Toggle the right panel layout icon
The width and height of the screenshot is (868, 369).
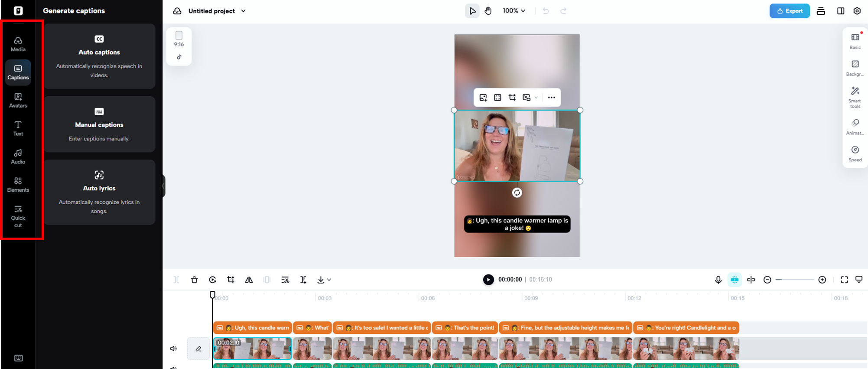pos(840,11)
